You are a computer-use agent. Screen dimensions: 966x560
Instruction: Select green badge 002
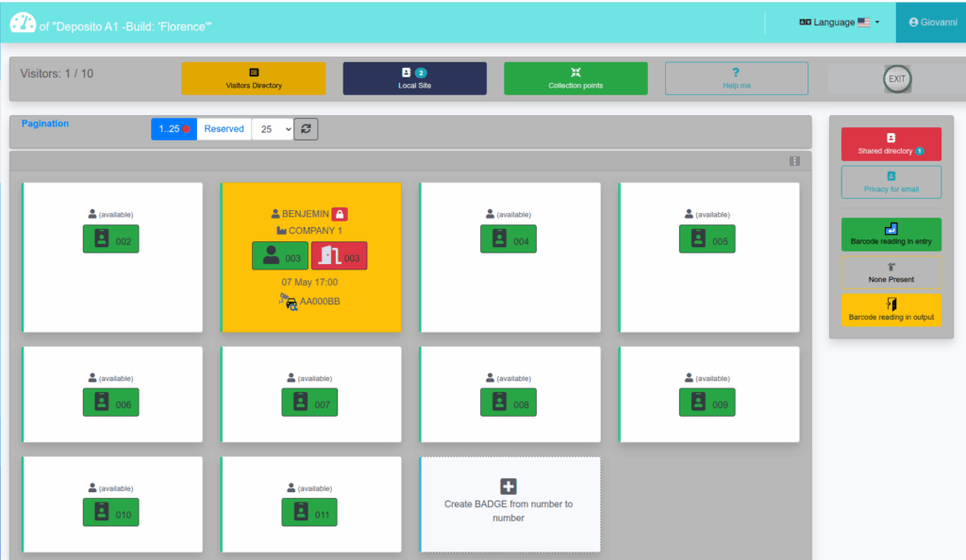click(111, 239)
